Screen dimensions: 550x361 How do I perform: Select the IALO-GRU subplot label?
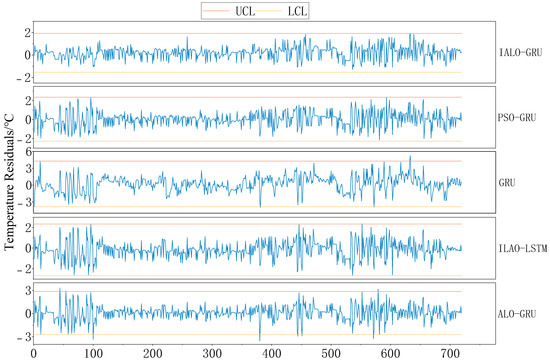[x=521, y=53]
